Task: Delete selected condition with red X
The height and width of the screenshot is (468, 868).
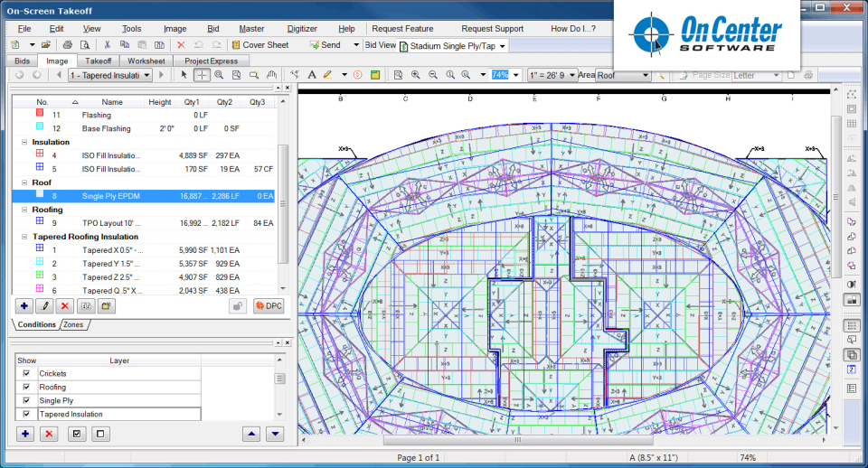Action: [64, 306]
